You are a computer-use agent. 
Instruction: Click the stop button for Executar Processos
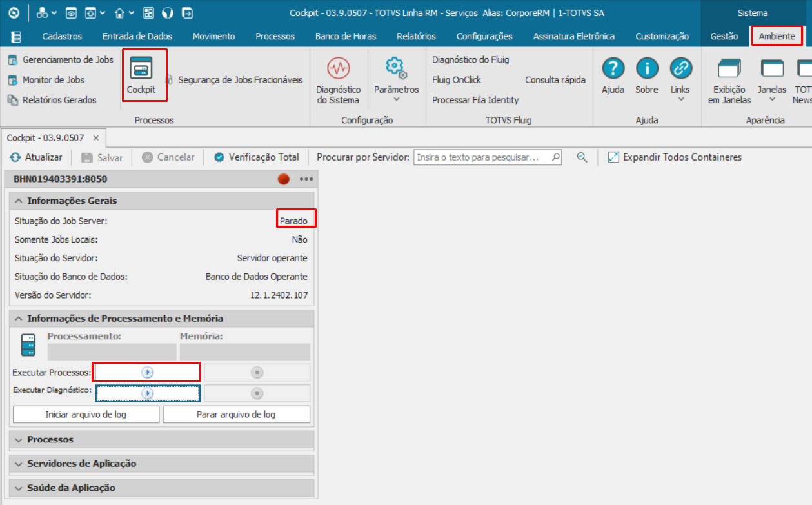pyautogui.click(x=257, y=372)
